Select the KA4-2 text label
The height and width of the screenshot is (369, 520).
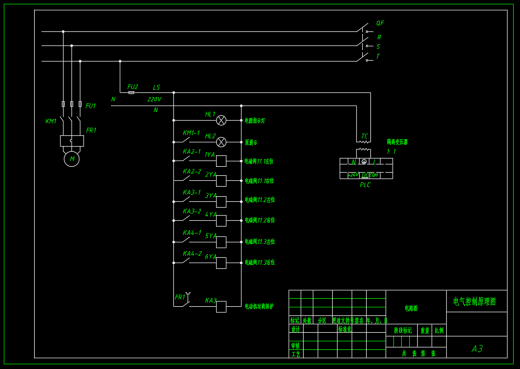[x=192, y=254]
